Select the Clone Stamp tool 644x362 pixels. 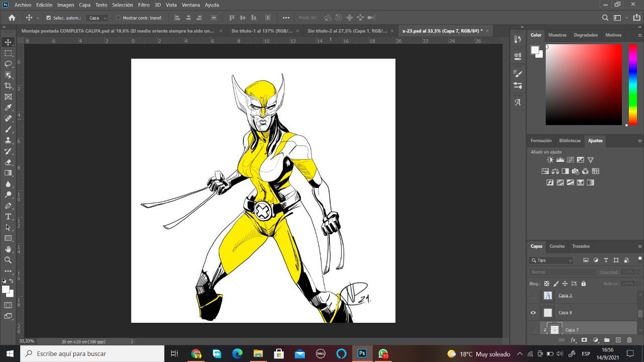click(8, 140)
